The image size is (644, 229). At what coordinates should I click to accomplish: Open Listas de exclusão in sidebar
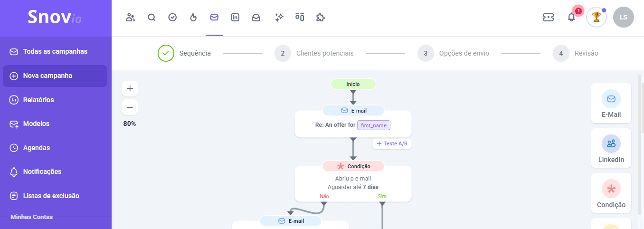click(x=55, y=196)
